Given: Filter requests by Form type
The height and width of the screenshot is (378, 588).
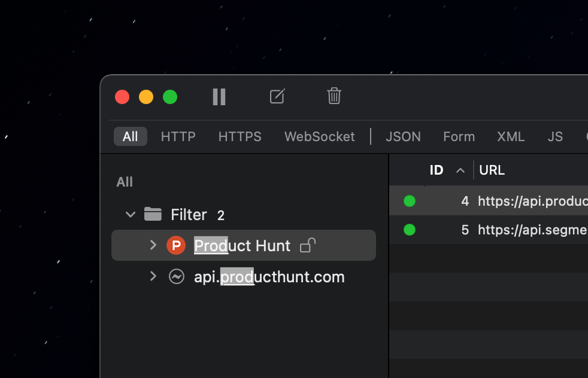Looking at the screenshot, I should [x=459, y=136].
